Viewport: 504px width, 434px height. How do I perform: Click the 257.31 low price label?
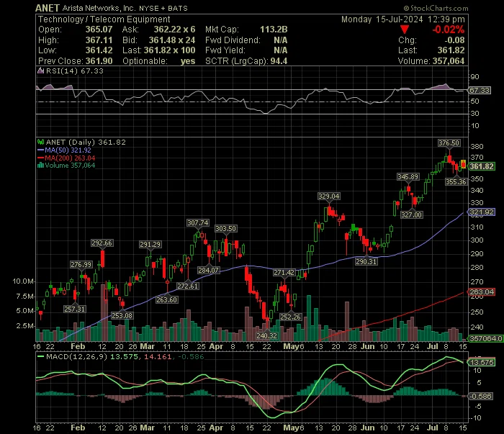point(75,309)
